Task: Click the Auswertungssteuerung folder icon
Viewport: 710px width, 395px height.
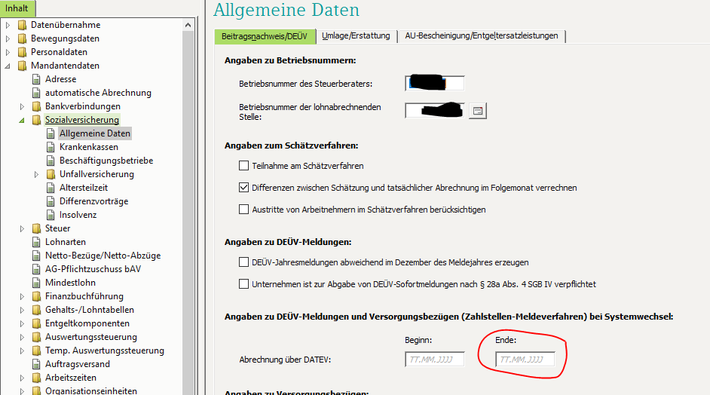Action: coord(37,337)
